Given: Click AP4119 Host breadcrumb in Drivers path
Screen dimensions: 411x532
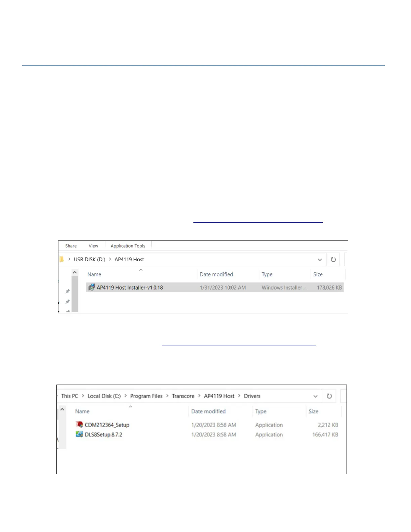Looking at the screenshot, I should click(219, 396).
